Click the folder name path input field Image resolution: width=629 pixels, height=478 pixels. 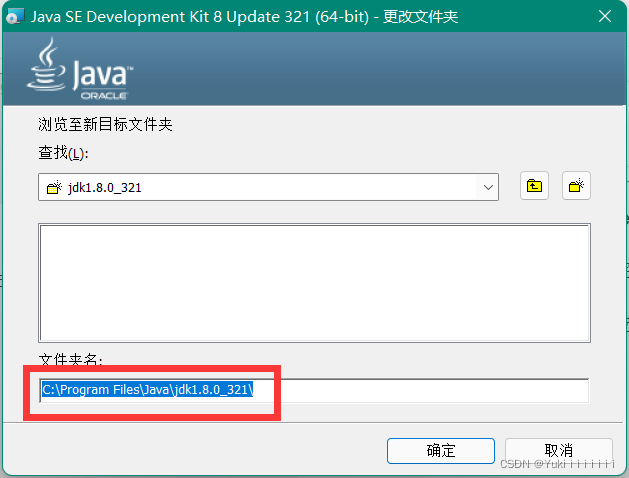tap(314, 390)
